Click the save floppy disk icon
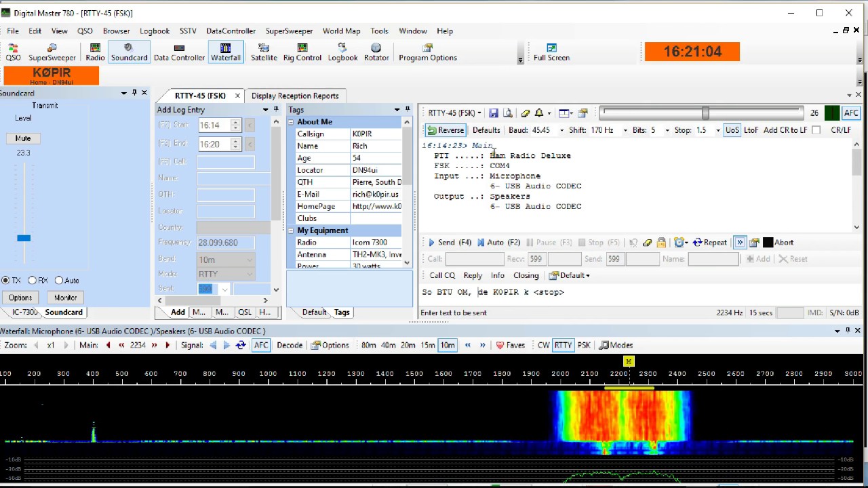This screenshot has height=488, width=868. [494, 113]
